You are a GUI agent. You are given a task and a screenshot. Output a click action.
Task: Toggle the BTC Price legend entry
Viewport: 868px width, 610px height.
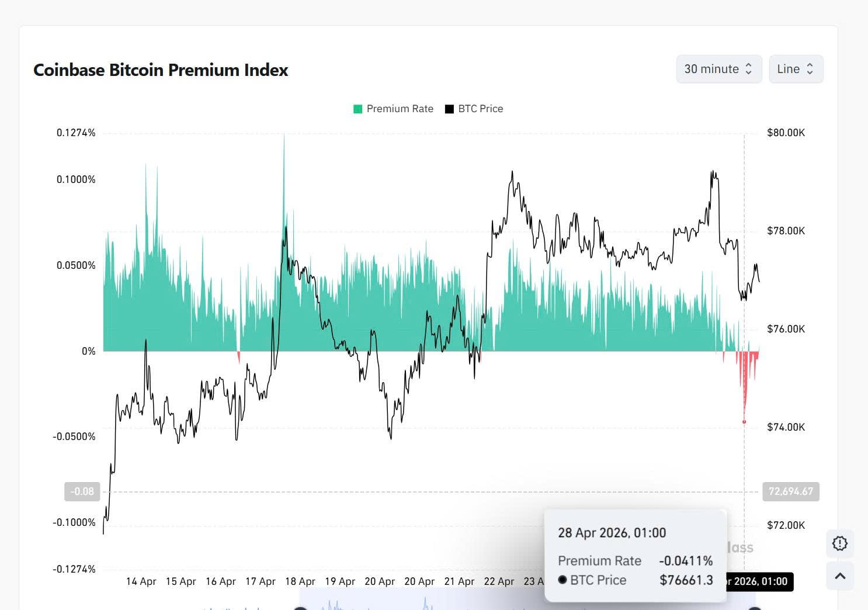point(474,109)
